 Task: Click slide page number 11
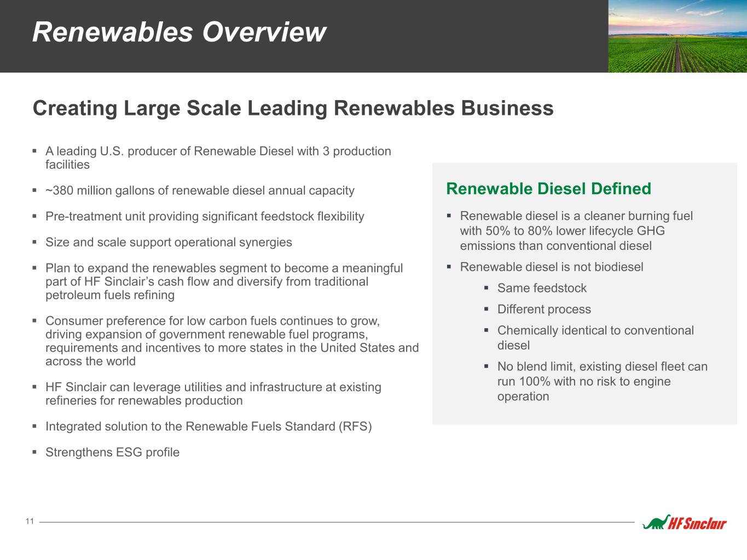30,521
